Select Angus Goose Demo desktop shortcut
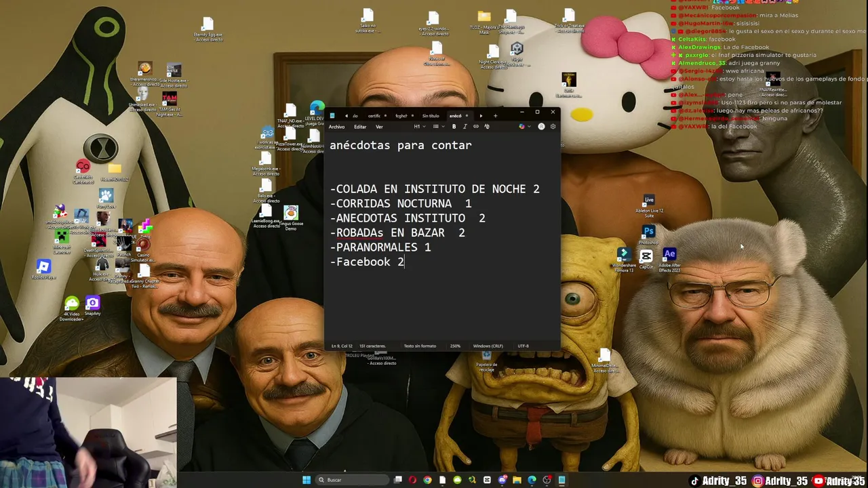This screenshot has height=488, width=868. pos(291,219)
